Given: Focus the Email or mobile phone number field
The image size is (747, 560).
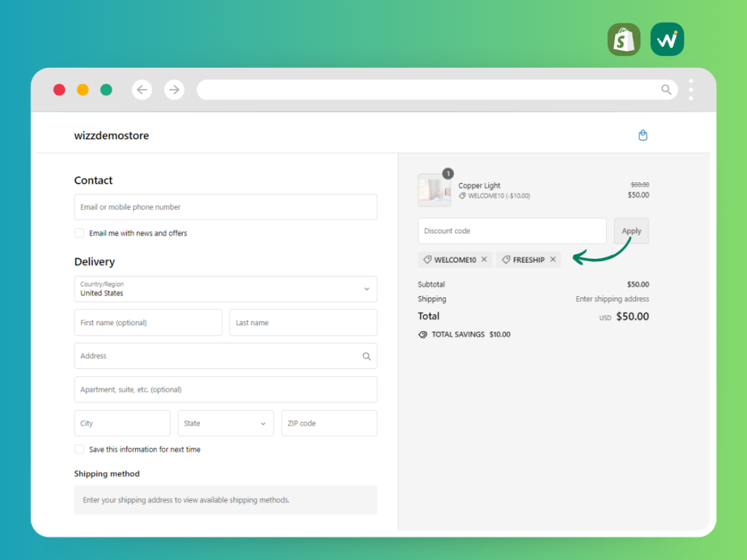Looking at the screenshot, I should 226,207.
